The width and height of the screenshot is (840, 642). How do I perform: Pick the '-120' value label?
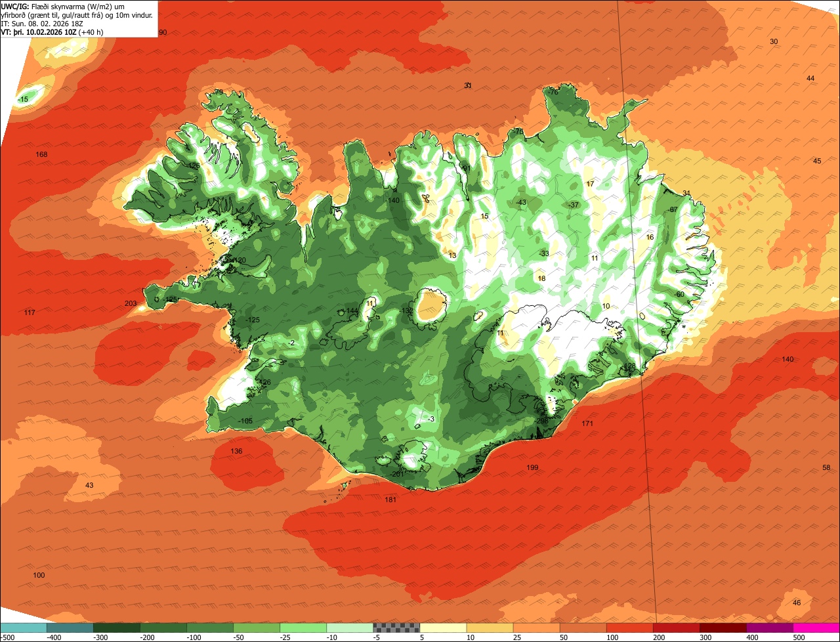[238, 260]
